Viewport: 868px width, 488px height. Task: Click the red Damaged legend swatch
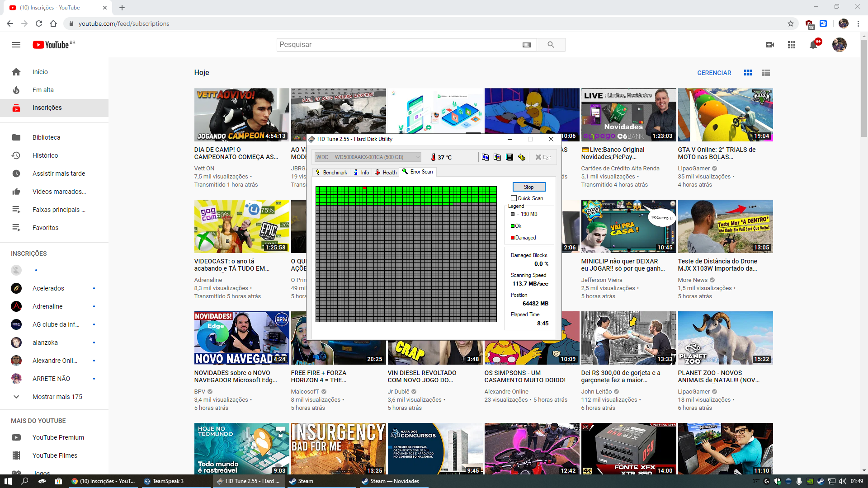513,238
